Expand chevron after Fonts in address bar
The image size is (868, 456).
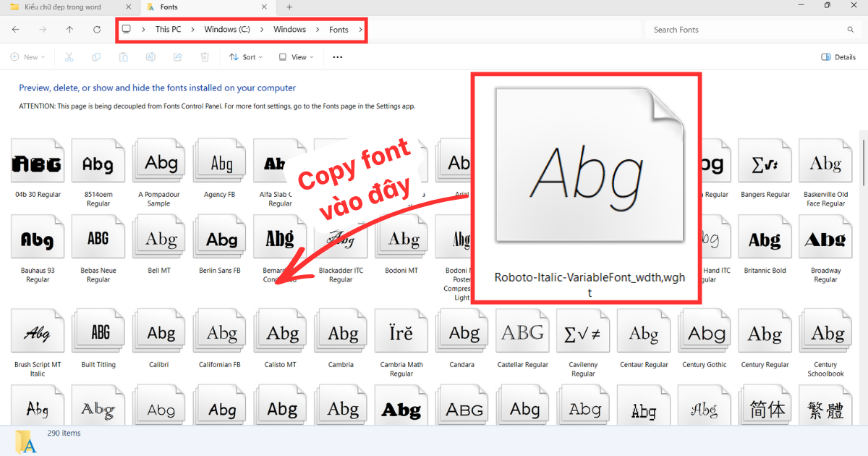[x=360, y=30]
